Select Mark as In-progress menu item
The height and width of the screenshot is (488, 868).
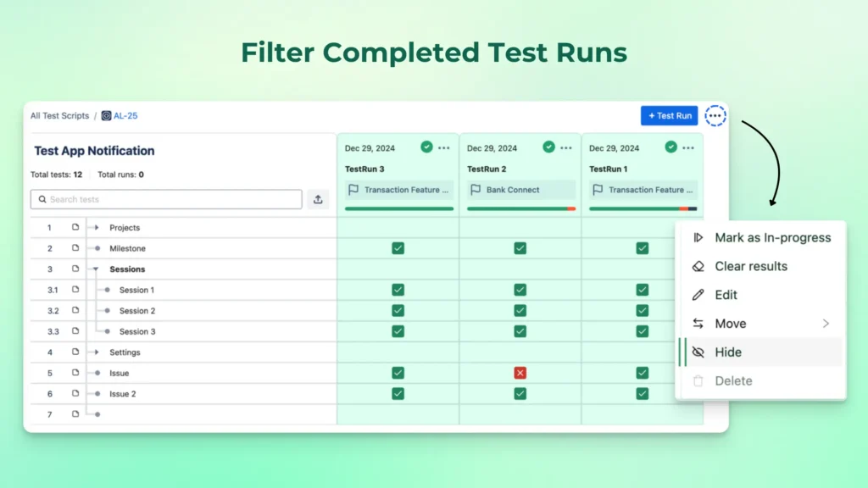(x=761, y=237)
